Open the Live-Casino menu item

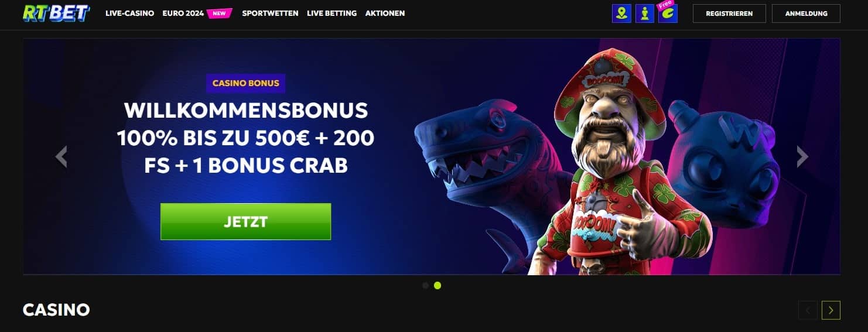click(x=129, y=13)
